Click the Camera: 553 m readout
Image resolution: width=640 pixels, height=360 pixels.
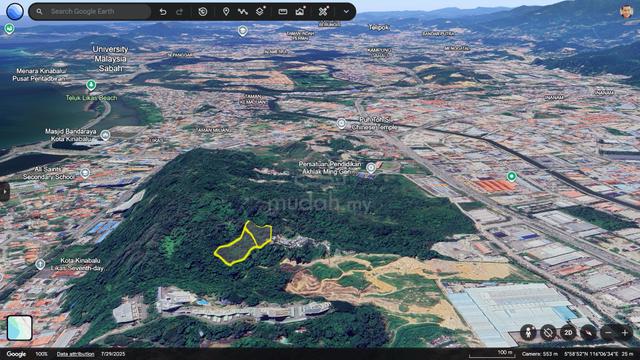point(540,354)
